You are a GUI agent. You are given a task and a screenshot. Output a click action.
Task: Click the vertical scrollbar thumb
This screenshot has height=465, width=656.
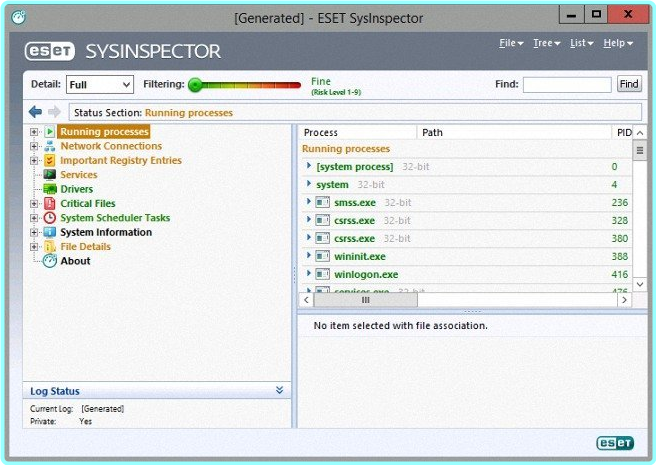point(640,150)
